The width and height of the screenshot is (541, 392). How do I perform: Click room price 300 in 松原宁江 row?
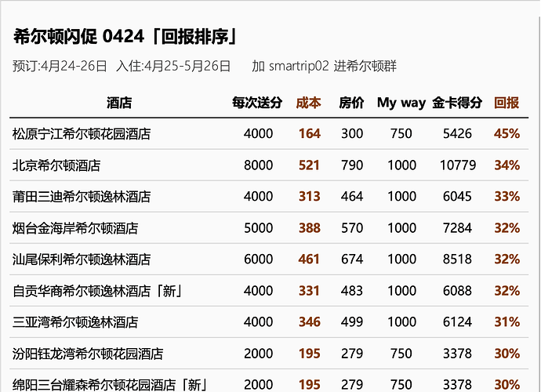(x=352, y=134)
